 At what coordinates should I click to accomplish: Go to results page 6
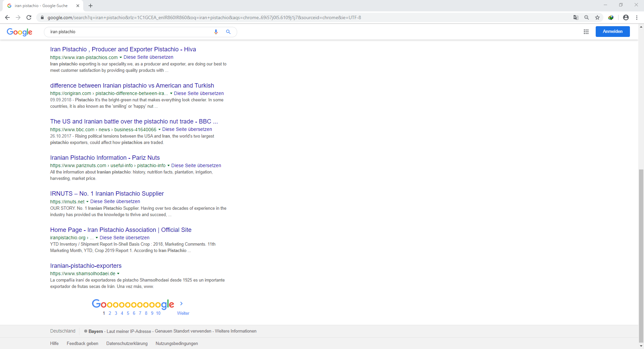tap(134, 313)
